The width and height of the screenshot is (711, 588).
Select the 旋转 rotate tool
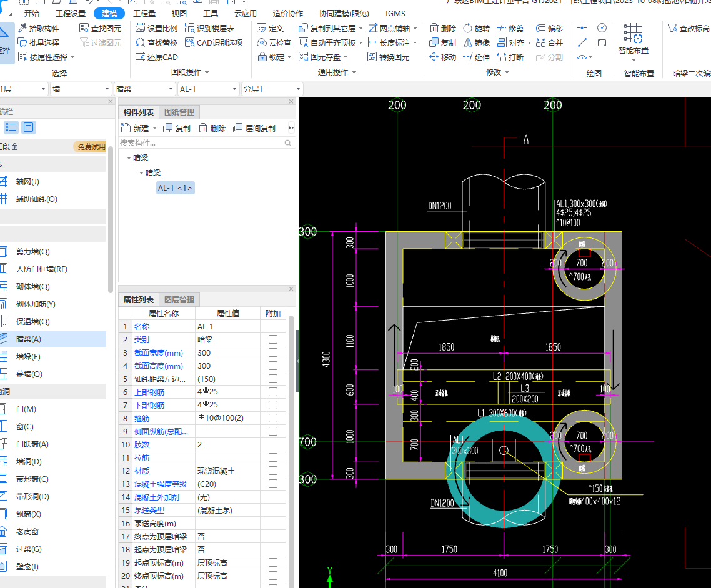476,28
